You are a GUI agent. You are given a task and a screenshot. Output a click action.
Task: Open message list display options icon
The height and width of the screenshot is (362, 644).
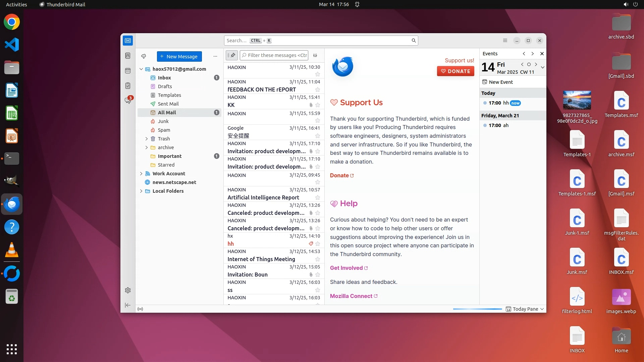click(315, 55)
